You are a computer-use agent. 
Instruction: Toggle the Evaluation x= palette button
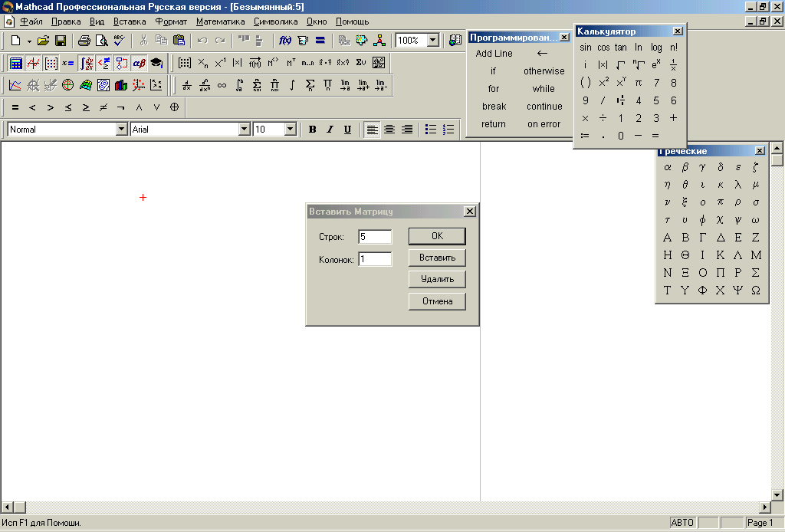(x=68, y=63)
